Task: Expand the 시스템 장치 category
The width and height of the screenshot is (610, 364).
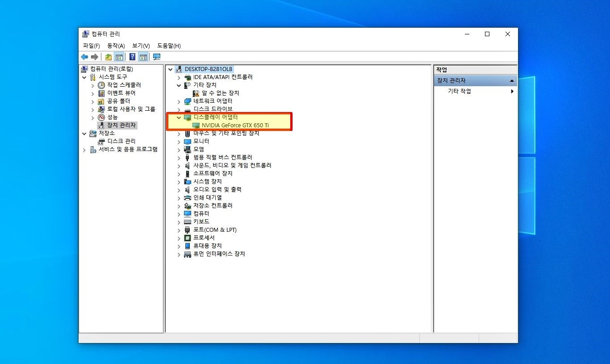Action: tap(179, 182)
